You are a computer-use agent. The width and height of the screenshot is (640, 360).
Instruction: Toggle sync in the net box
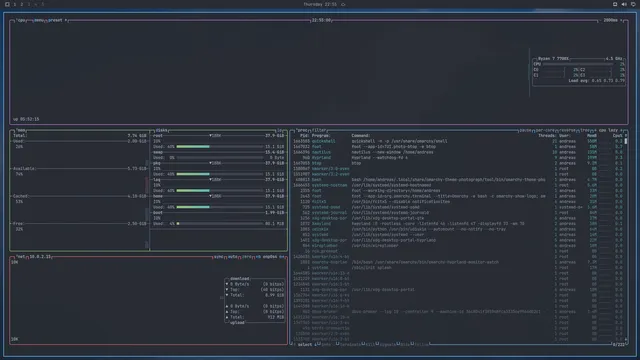(219, 257)
